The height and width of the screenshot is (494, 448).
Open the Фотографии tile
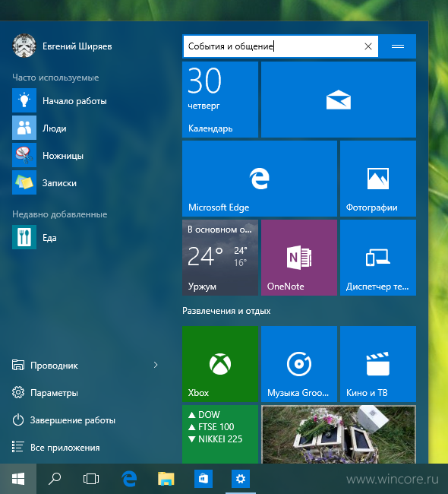coord(378,179)
